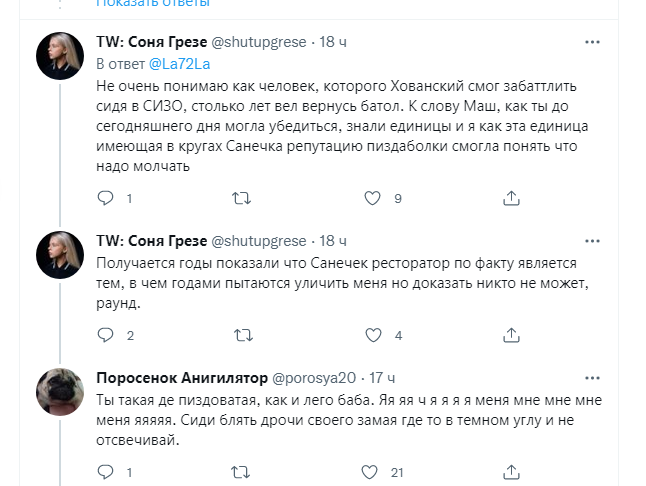Viewport: 646px width, 486px height.
Task: Like the tweet with 9 likes
Action: (372, 199)
